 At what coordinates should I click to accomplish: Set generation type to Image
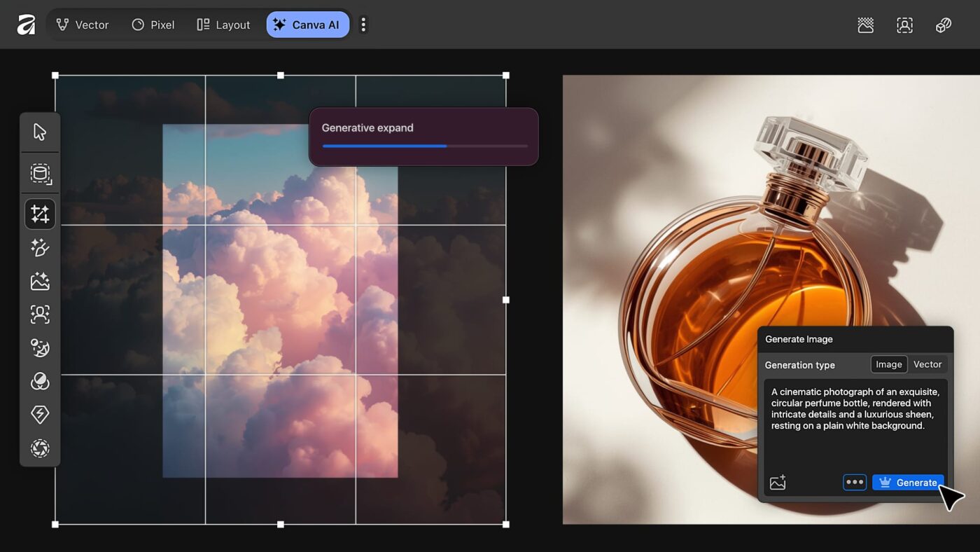(x=889, y=364)
